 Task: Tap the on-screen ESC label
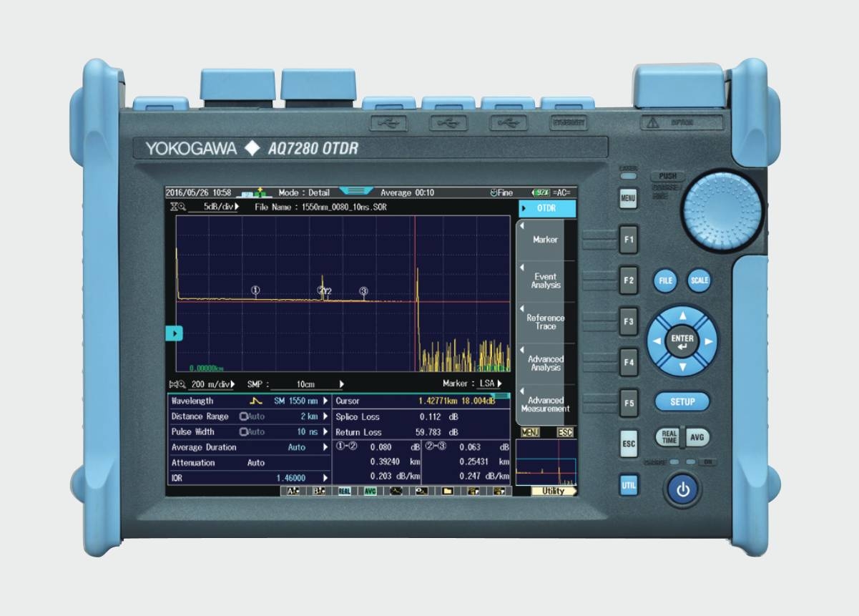565,433
